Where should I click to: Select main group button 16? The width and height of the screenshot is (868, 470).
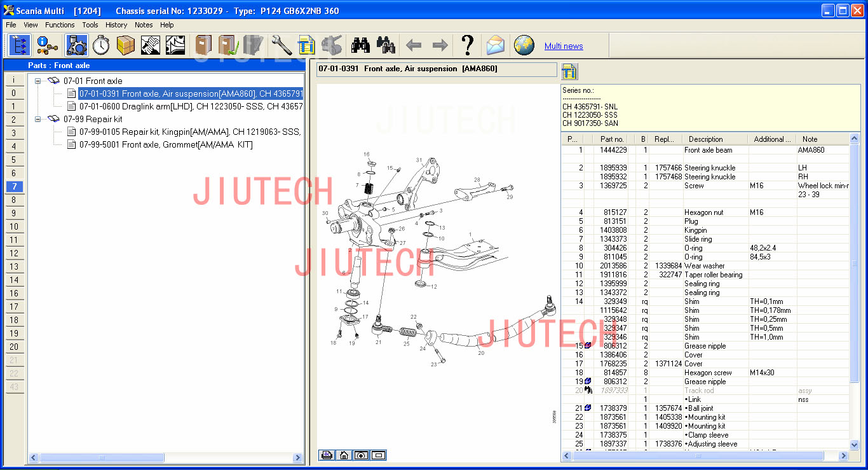[x=14, y=293]
